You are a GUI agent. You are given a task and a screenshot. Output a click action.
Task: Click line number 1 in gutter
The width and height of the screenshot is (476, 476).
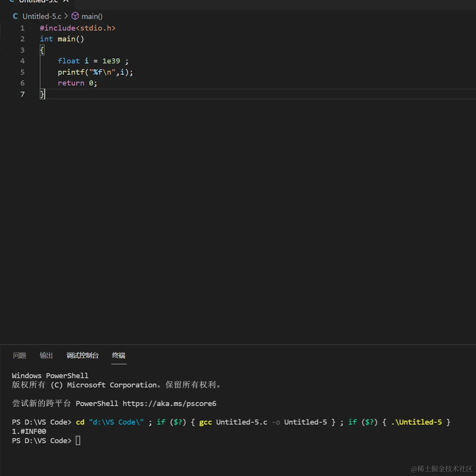coord(22,28)
